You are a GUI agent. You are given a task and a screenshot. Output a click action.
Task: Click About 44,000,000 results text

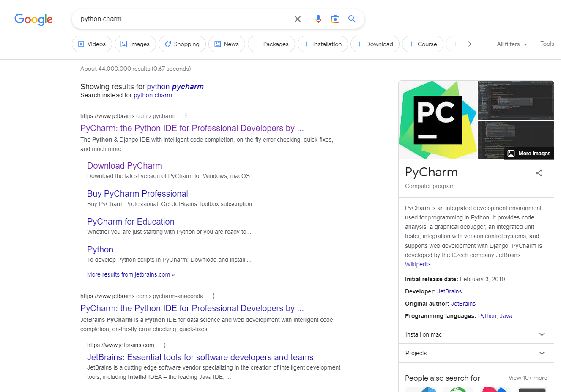[x=135, y=69]
